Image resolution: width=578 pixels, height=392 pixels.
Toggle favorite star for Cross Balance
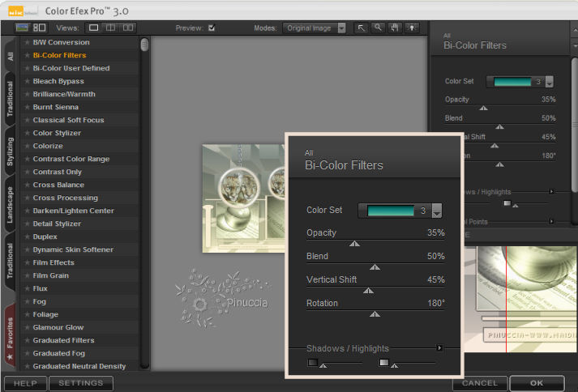(x=28, y=185)
